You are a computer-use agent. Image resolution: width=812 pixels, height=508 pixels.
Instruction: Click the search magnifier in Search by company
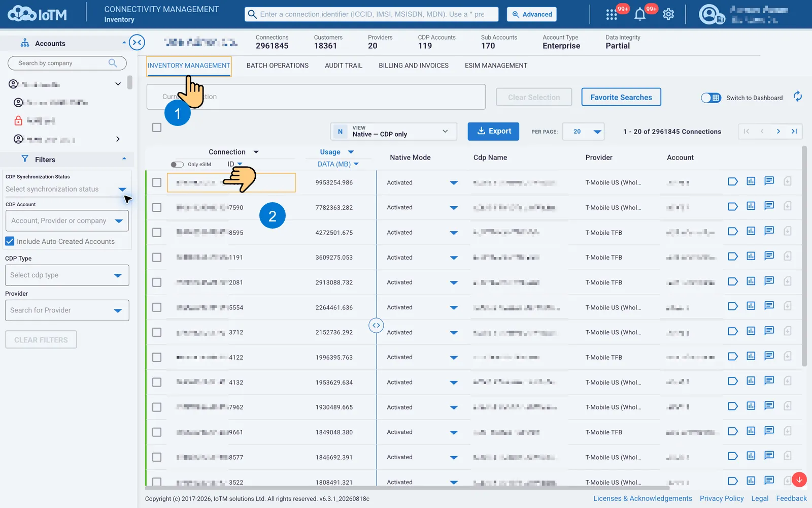click(113, 63)
